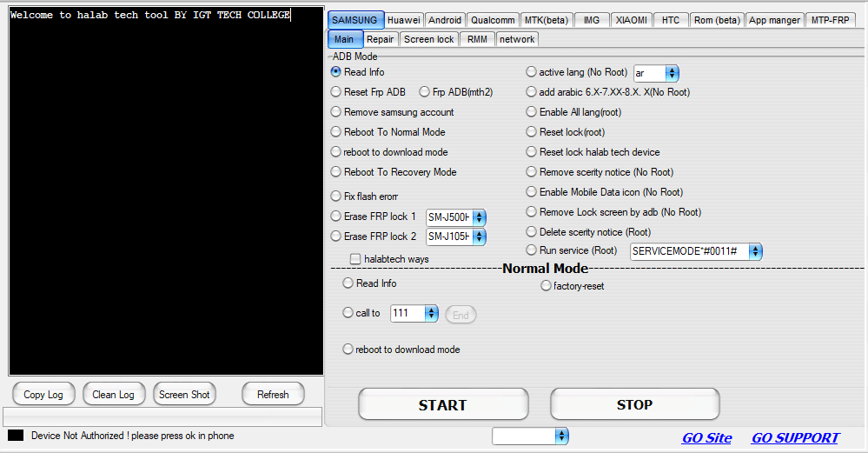Viewport: 868px width, 453px height.
Task: Open call number 111 dropdown
Action: point(431,313)
